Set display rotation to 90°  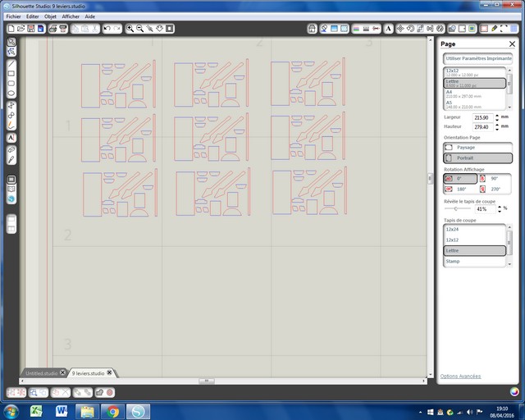pyautogui.click(x=494, y=178)
